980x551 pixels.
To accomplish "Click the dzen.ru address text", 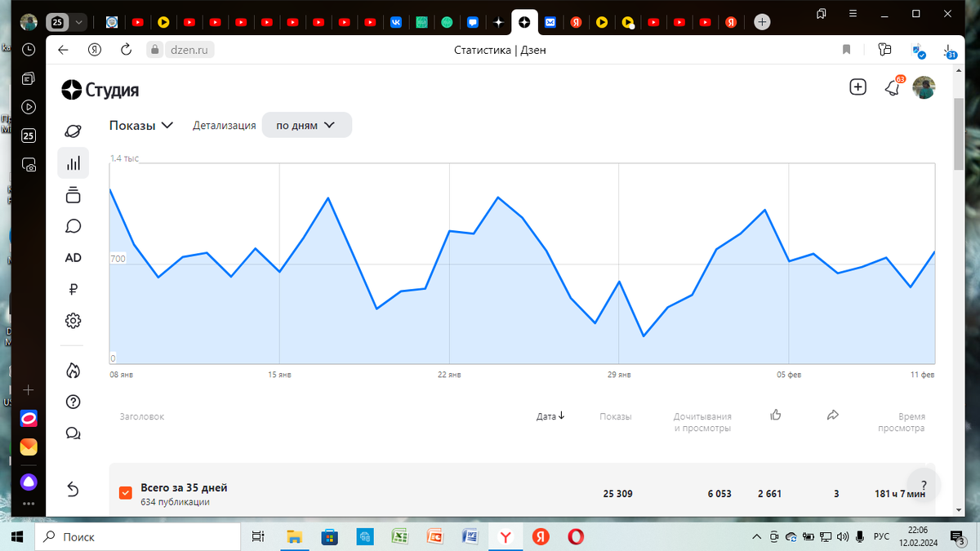I will (188, 50).
